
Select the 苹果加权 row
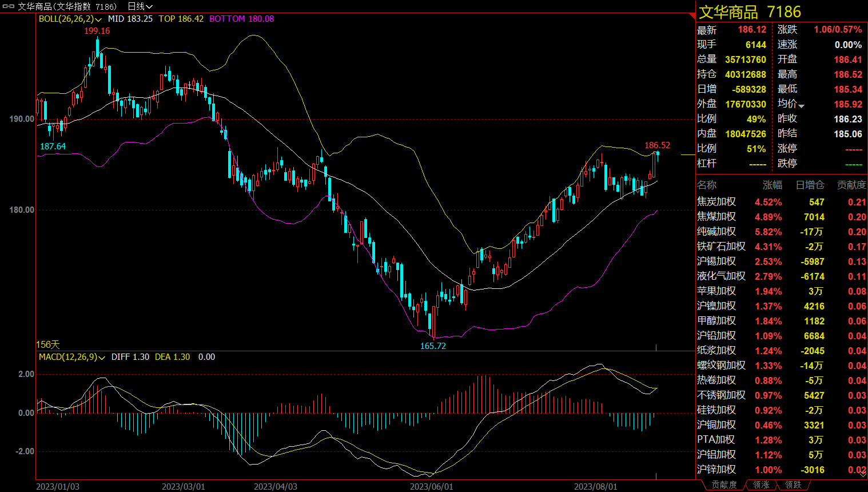782,291
